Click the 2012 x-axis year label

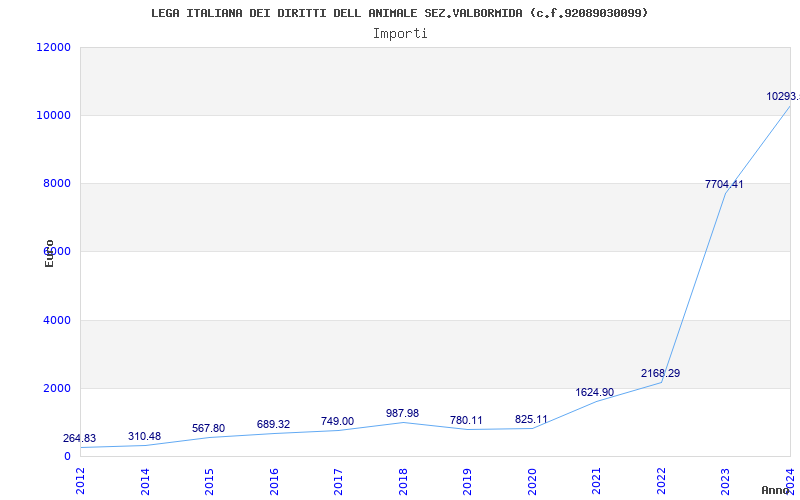pyautogui.click(x=80, y=481)
